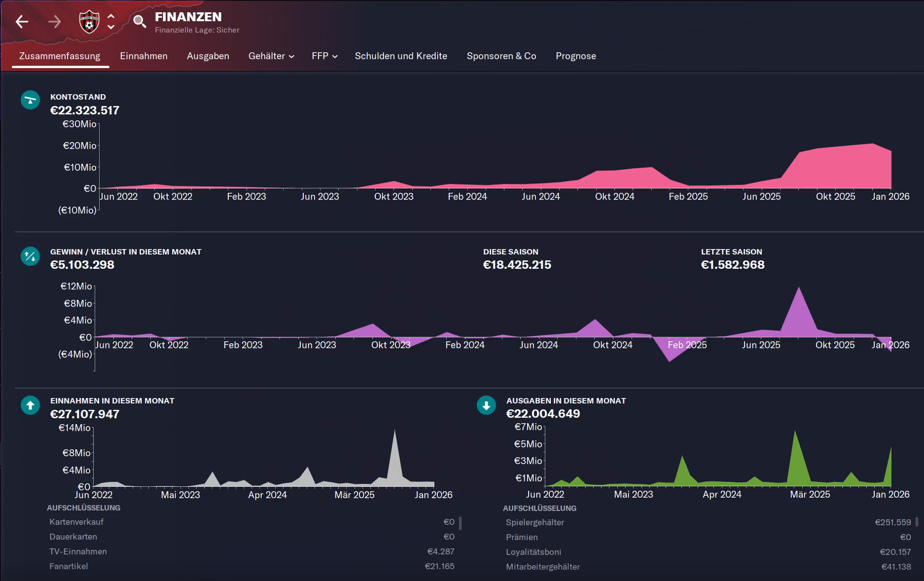Image resolution: width=924 pixels, height=581 pixels.
Task: Switch to the Ausgaben tab
Action: click(208, 56)
